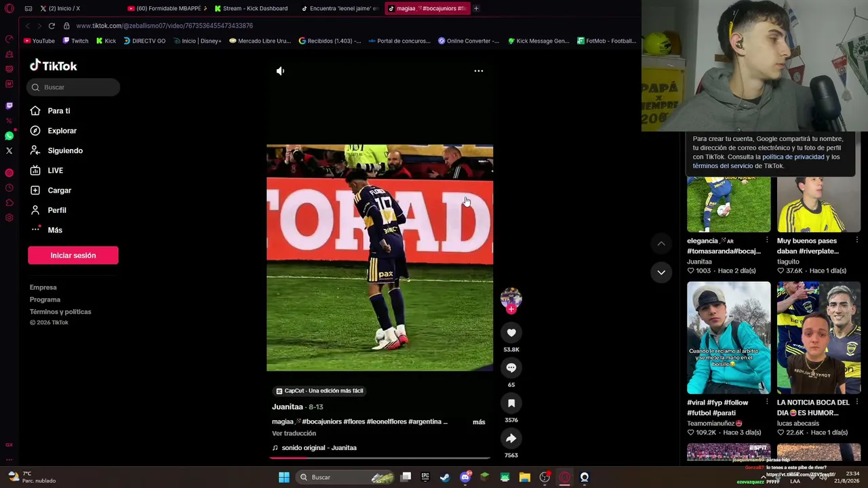Open a new browser tab

tap(476, 8)
